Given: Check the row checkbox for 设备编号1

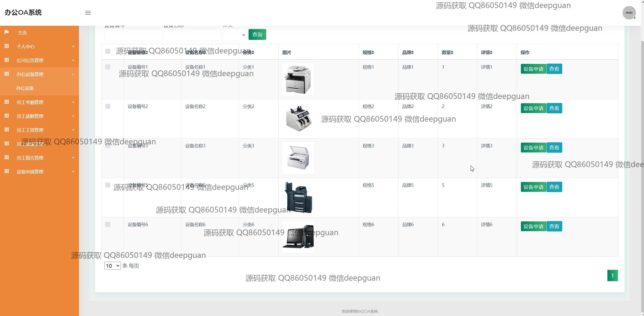Looking at the screenshot, I should pyautogui.click(x=108, y=67).
